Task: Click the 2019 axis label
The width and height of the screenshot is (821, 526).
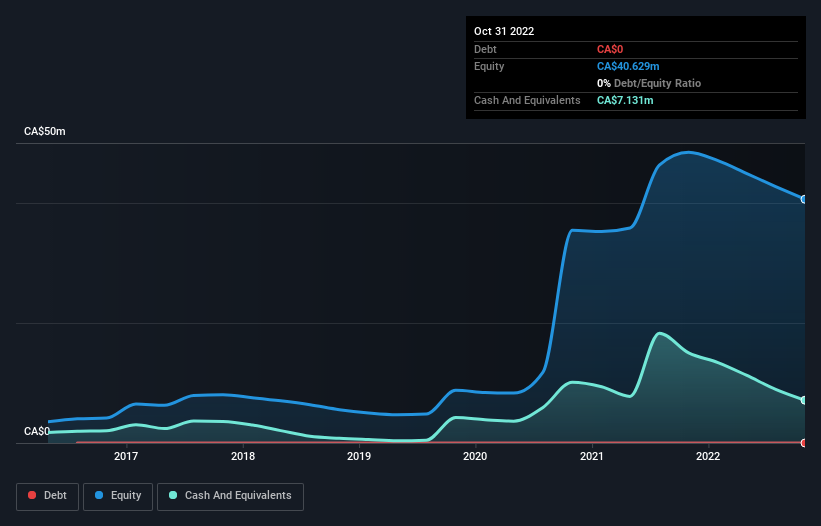Action: (359, 456)
